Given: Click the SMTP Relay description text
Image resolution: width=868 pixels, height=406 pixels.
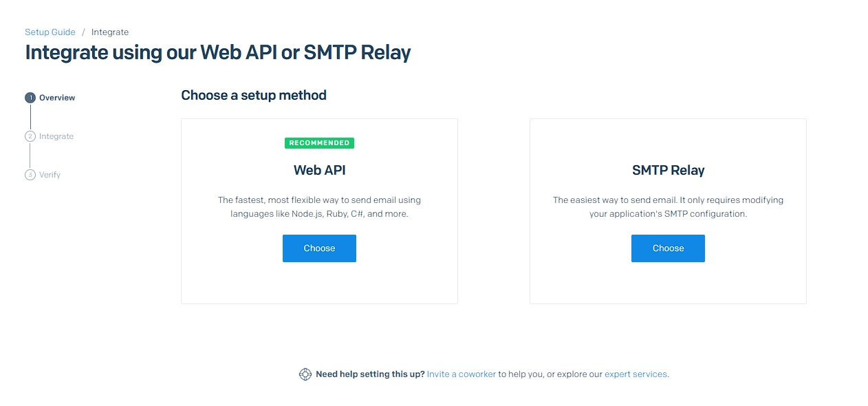Looking at the screenshot, I should click(668, 207).
